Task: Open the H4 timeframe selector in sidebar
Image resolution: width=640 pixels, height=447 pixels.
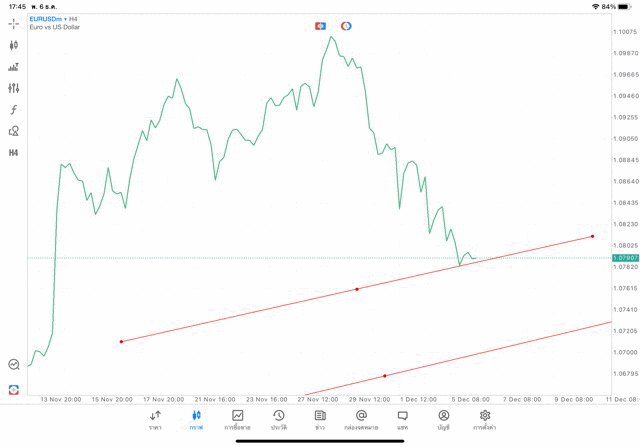Action: pos(14,153)
